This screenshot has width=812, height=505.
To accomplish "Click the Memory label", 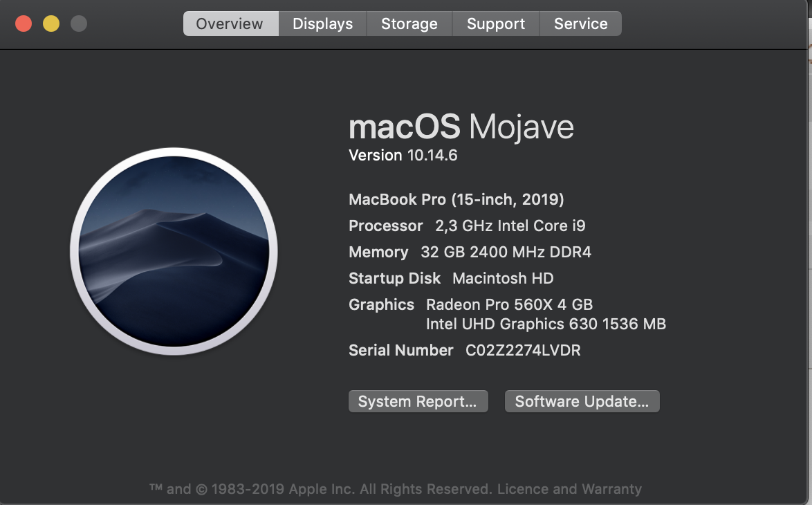I will click(x=378, y=252).
